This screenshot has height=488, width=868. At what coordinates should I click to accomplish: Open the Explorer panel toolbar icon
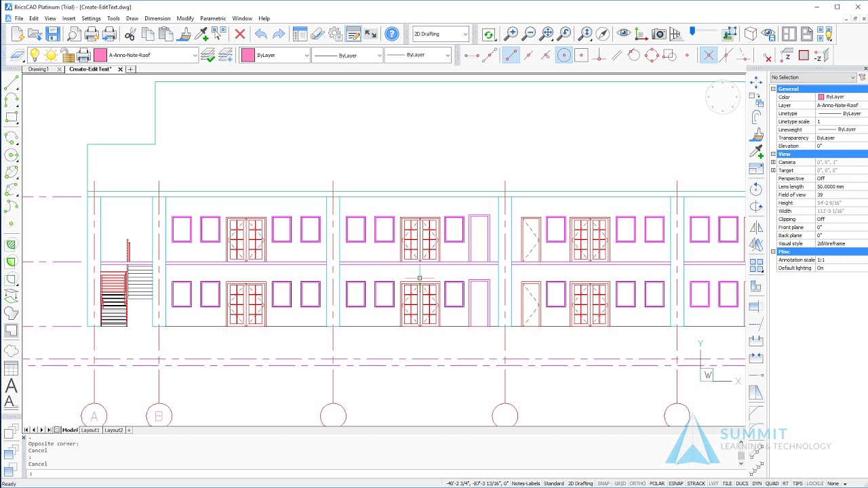[x=300, y=34]
